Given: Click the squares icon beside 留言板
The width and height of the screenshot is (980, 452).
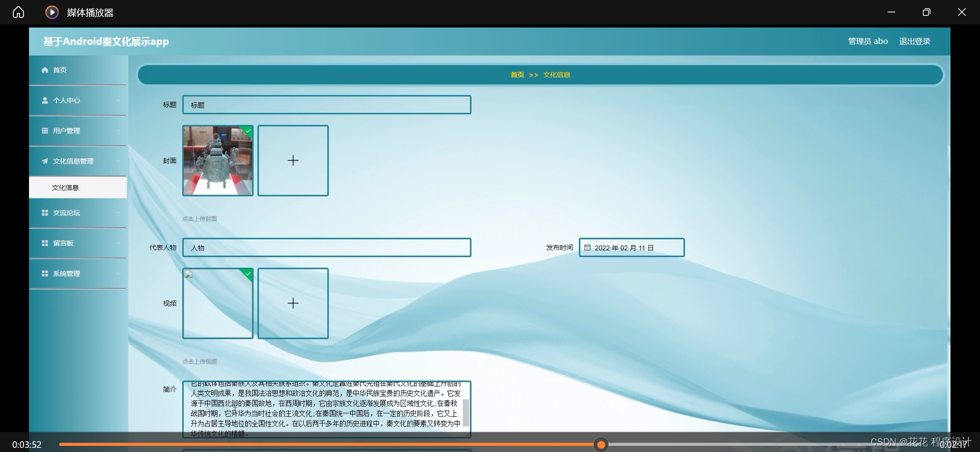Looking at the screenshot, I should pyautogui.click(x=45, y=243).
